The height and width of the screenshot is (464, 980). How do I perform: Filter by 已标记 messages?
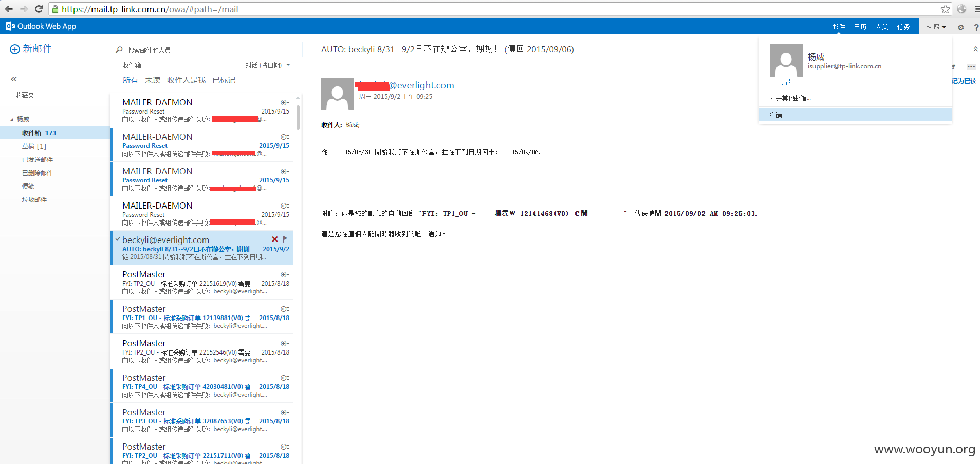[x=224, y=80]
